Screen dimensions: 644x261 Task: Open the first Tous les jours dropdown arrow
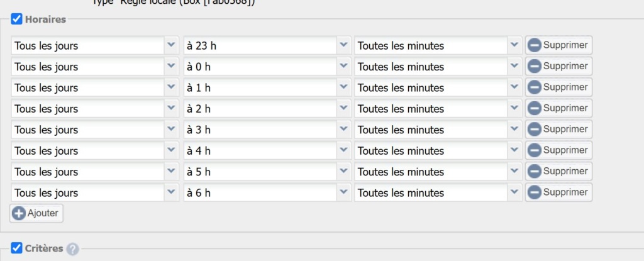pyautogui.click(x=171, y=45)
